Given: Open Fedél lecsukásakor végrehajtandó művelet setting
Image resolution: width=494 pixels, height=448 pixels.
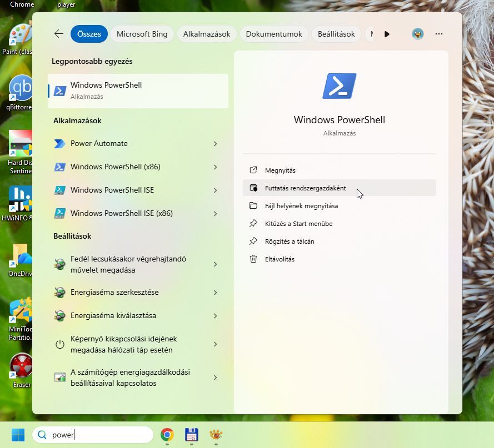Looking at the screenshot, I should [138, 264].
